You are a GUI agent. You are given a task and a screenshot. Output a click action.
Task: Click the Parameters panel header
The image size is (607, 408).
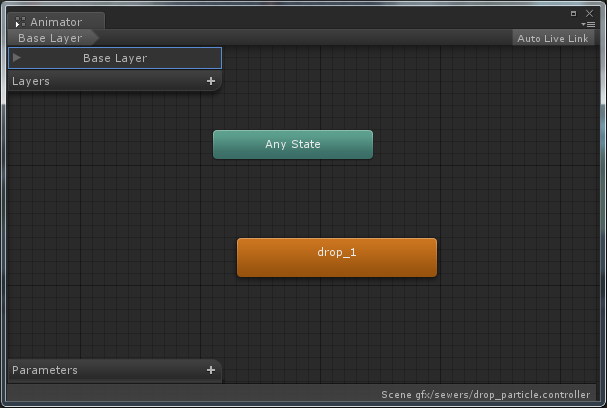[x=115, y=370]
